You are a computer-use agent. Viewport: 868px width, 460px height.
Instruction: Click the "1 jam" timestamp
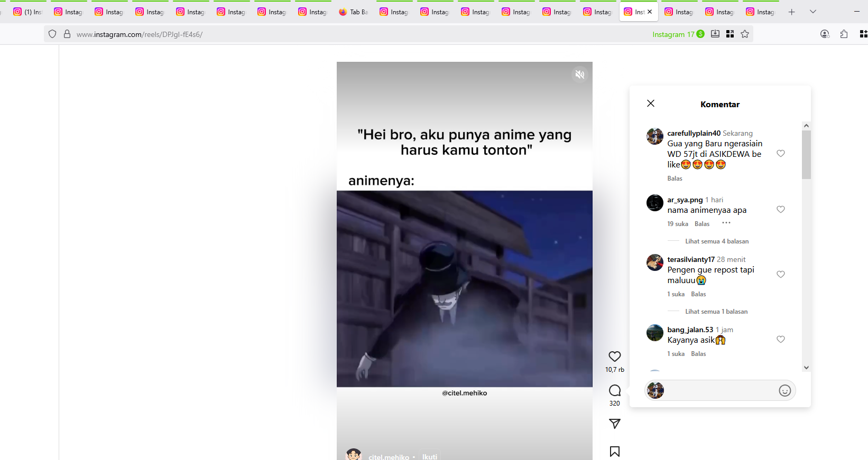pos(724,330)
